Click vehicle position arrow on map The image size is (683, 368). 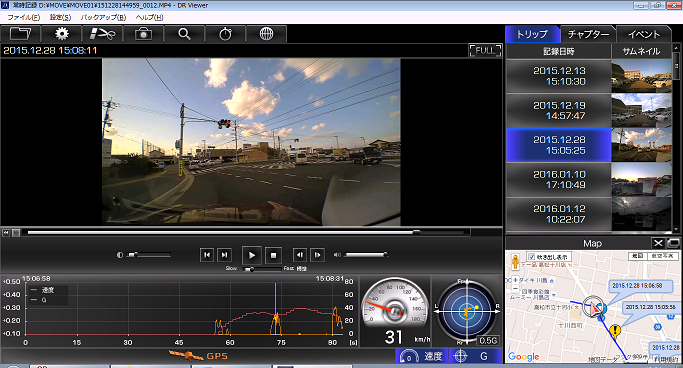pos(594,307)
